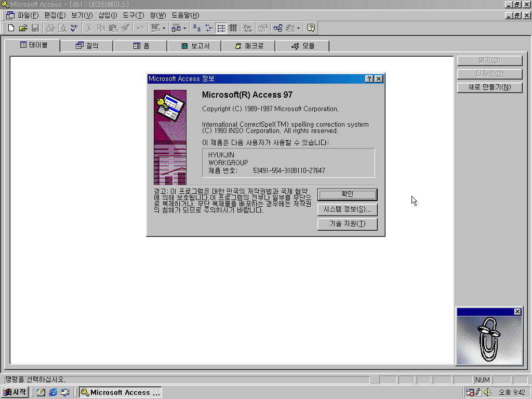Switch to Large Icons view
The height and width of the screenshot is (399, 532).
(x=197, y=28)
